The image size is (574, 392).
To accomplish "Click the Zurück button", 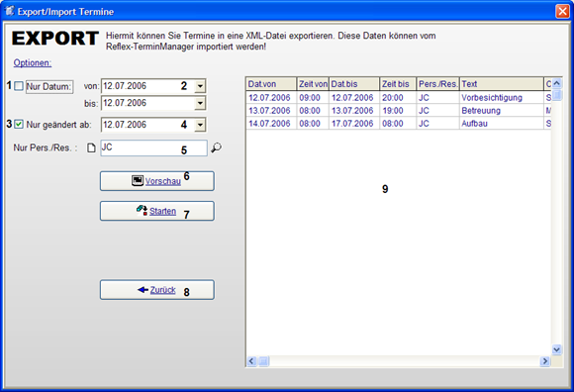I will click(x=157, y=290).
